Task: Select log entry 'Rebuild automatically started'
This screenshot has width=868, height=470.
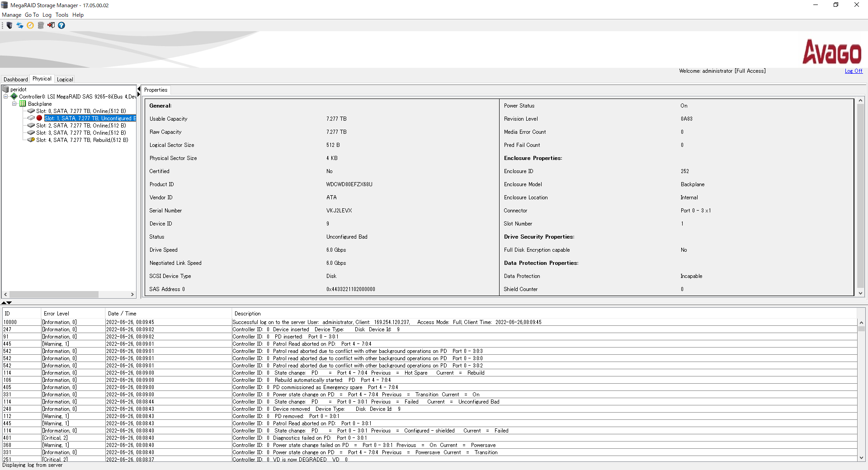Action: [429, 380]
